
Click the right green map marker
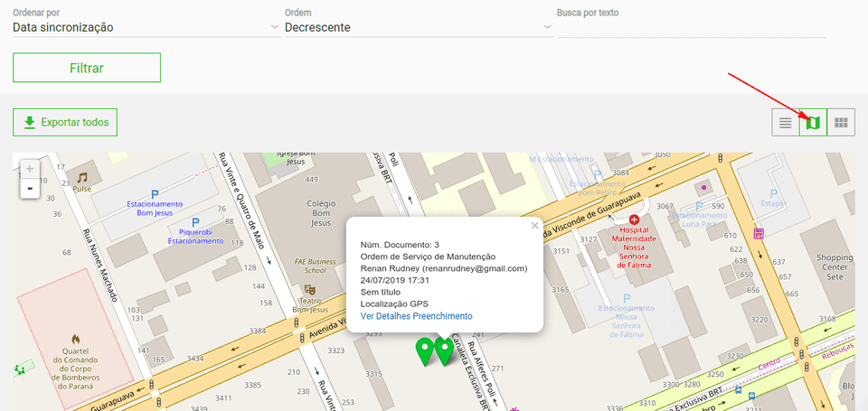(444, 350)
